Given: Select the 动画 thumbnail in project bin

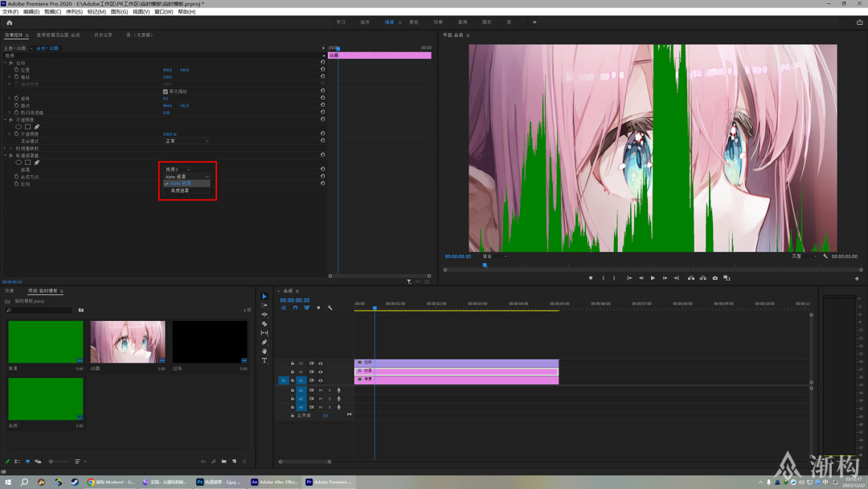Looking at the screenshot, I should (128, 342).
